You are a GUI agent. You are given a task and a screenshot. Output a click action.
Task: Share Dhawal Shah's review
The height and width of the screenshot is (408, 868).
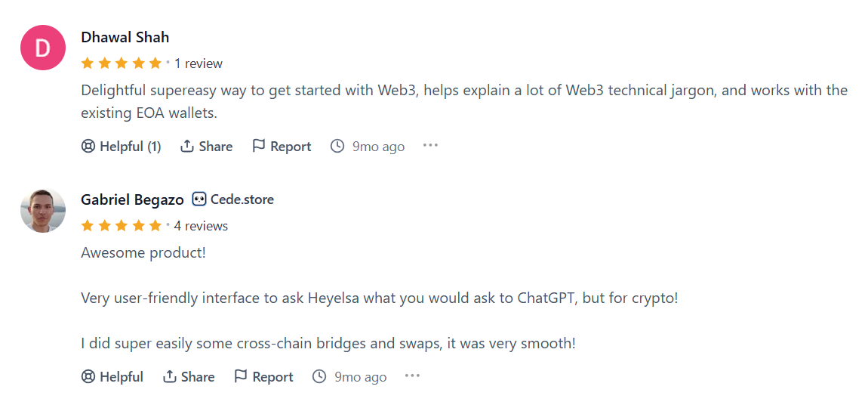pos(206,147)
